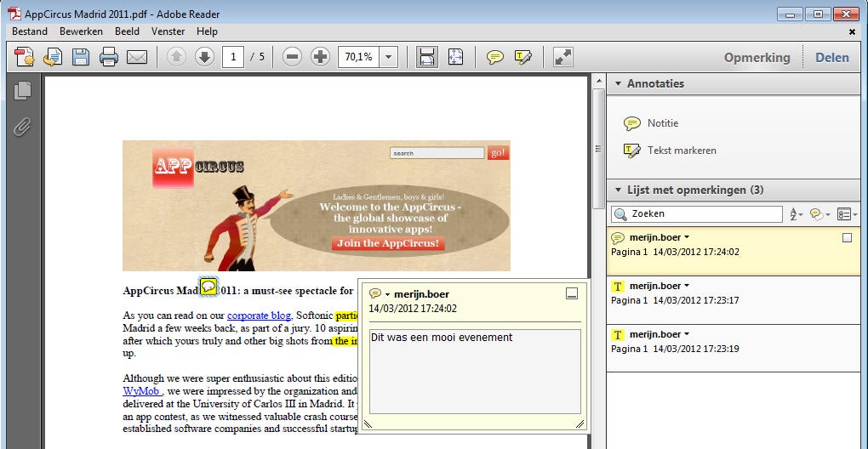Open the attachments paperclip panel
This screenshot has width=868, height=449.
click(x=22, y=127)
